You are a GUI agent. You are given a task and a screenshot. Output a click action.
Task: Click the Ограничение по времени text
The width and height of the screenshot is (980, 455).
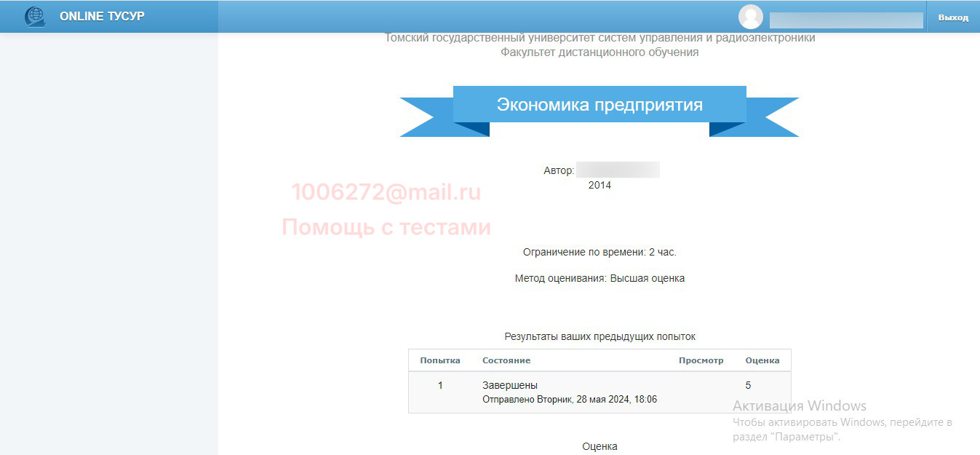click(599, 252)
